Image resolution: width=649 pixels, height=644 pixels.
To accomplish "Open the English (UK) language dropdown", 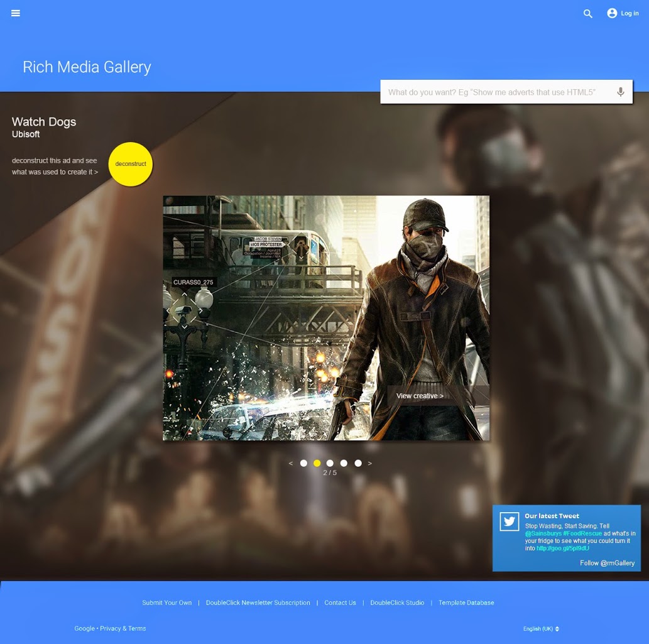I will [x=541, y=629].
